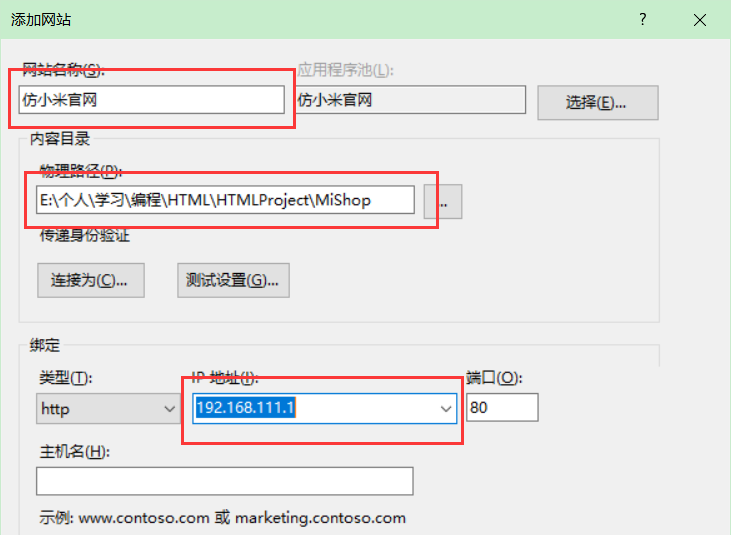Click the 网站名称 input field
731x535 pixels.
(x=152, y=99)
